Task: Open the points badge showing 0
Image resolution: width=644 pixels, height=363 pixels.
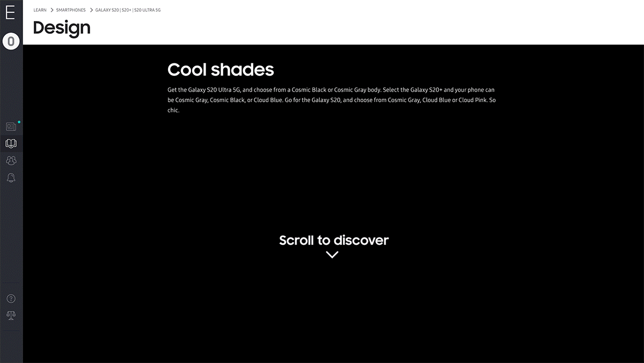Action: click(11, 41)
